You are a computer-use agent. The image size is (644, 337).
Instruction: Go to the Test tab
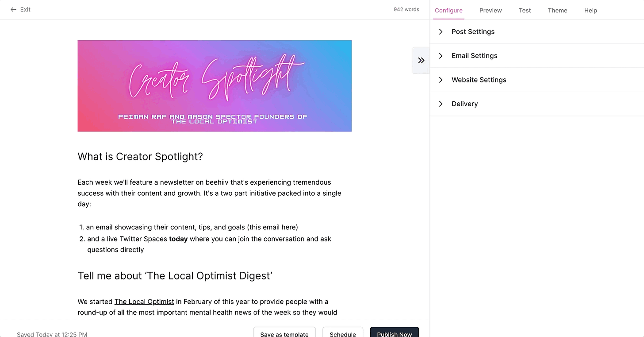tap(525, 10)
